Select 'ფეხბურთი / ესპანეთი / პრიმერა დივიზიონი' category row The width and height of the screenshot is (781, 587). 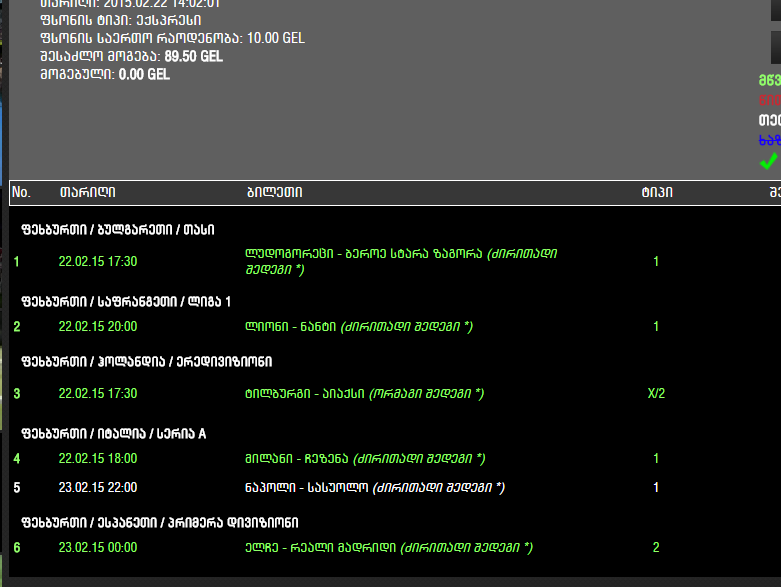point(160,523)
